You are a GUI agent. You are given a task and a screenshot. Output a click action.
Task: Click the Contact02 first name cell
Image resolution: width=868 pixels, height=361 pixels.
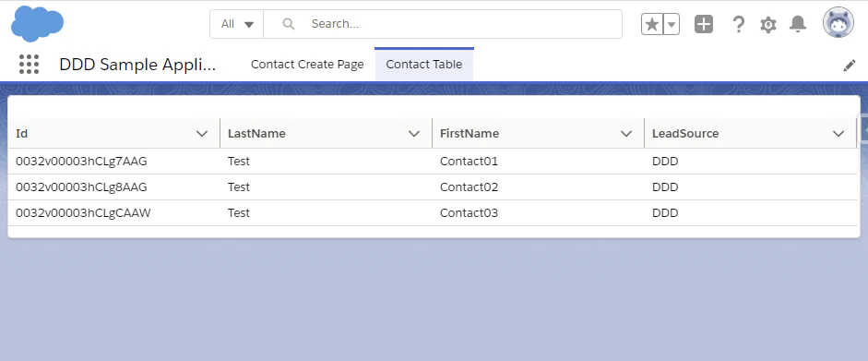[538, 187]
